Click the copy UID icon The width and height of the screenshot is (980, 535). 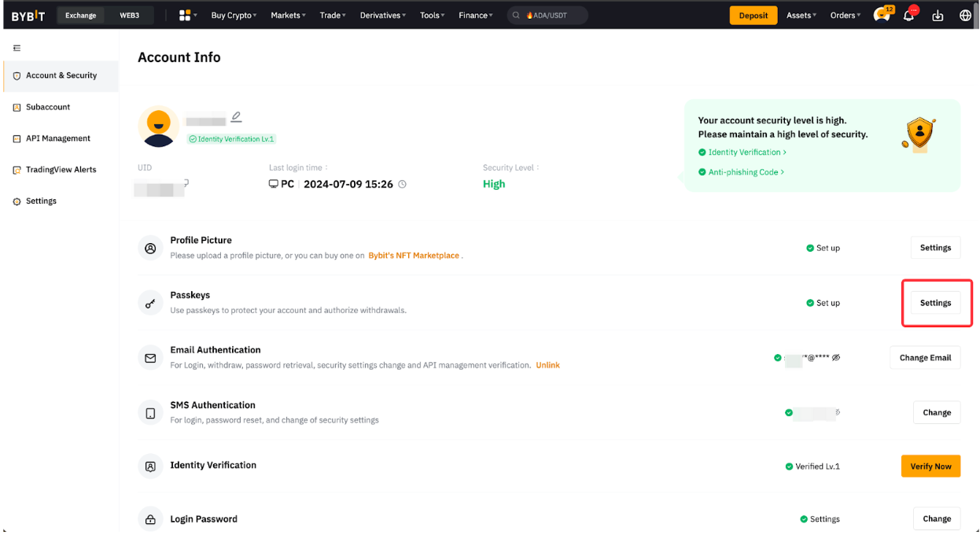point(186,183)
